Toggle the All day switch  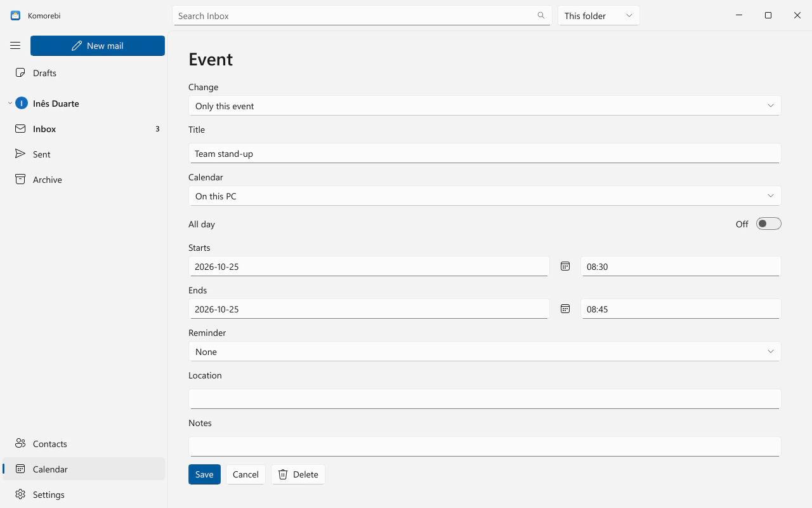coord(768,224)
